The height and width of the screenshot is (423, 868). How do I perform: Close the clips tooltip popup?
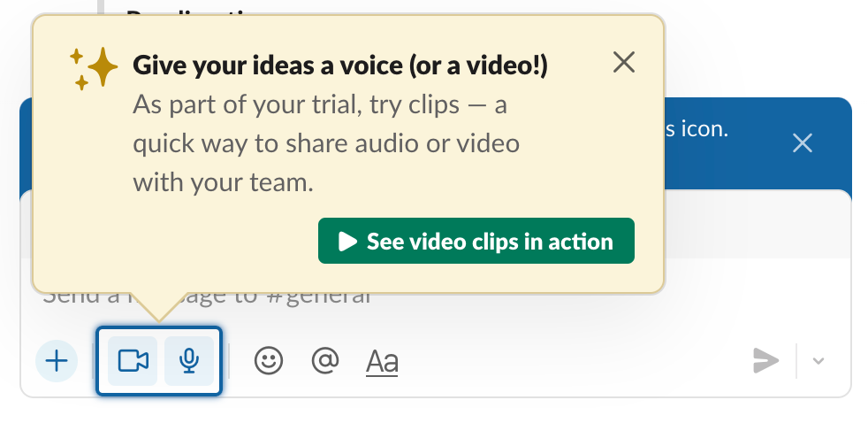point(624,62)
